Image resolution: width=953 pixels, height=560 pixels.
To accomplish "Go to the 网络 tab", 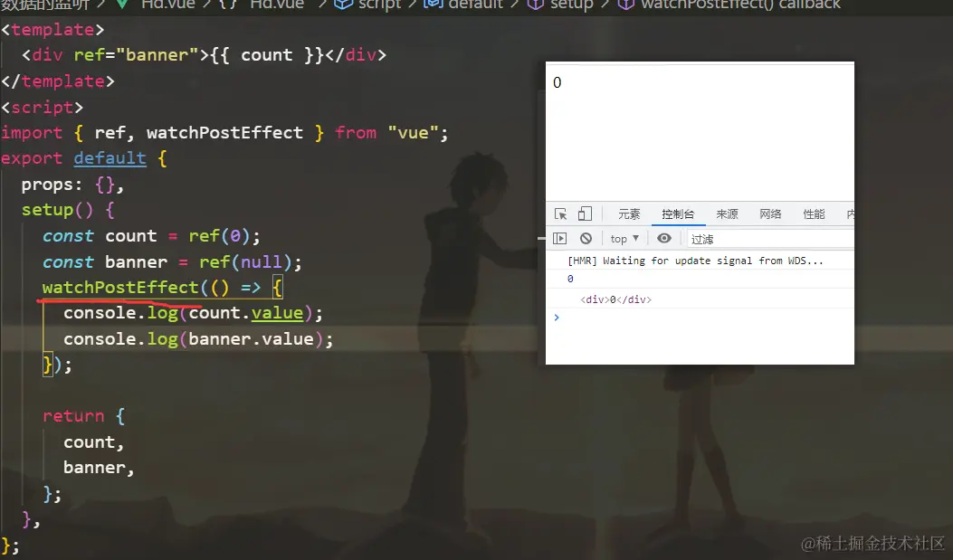I will [770, 214].
